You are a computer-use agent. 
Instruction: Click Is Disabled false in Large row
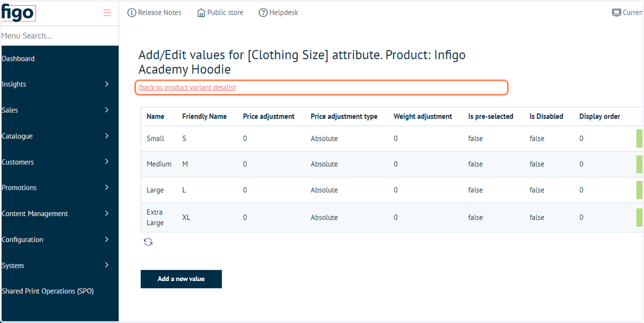(x=537, y=190)
